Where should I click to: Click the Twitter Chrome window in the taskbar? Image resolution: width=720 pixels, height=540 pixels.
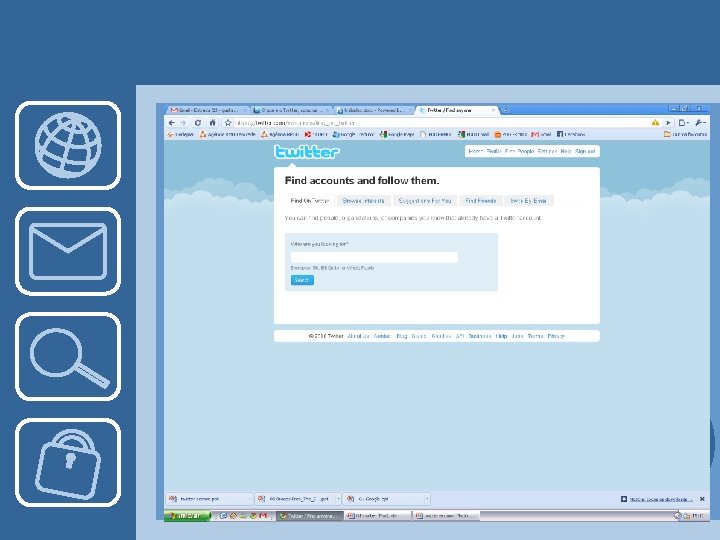pos(310,516)
